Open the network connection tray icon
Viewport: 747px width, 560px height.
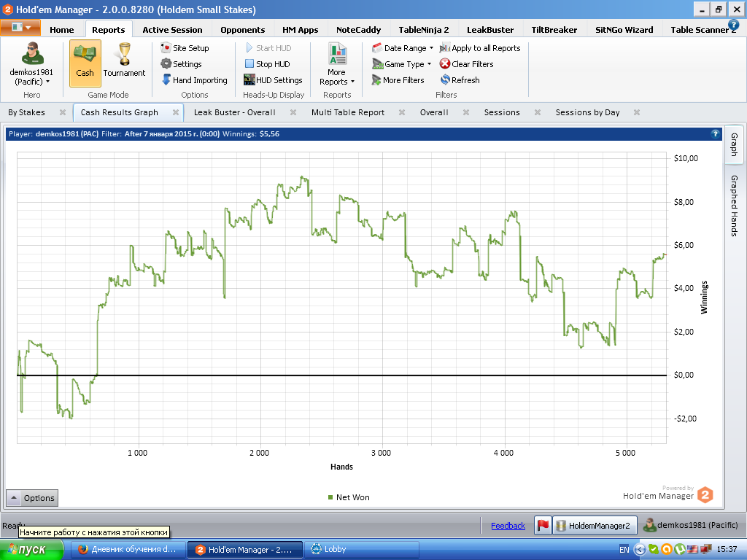(x=705, y=549)
